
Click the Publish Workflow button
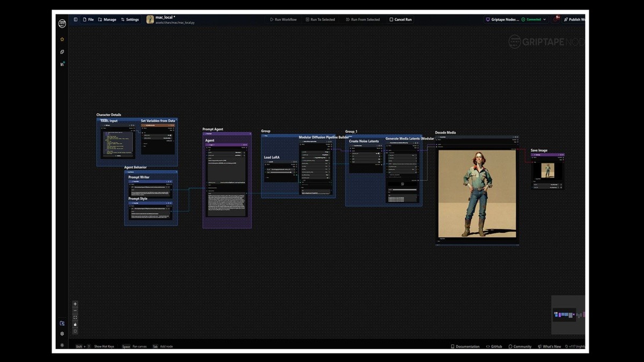(574, 19)
